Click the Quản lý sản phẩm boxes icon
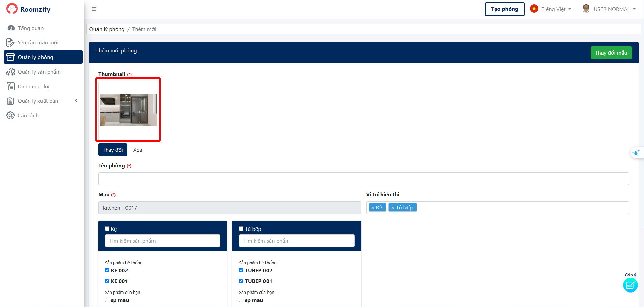 point(10,72)
